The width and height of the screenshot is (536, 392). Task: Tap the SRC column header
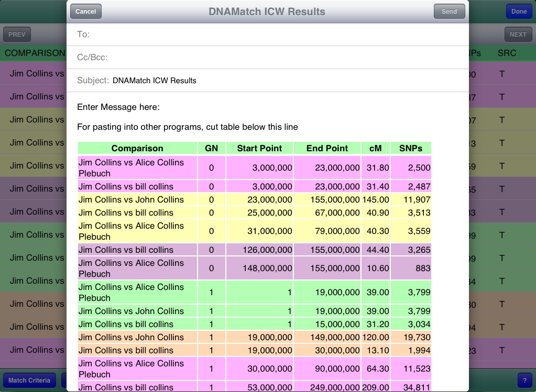click(507, 53)
